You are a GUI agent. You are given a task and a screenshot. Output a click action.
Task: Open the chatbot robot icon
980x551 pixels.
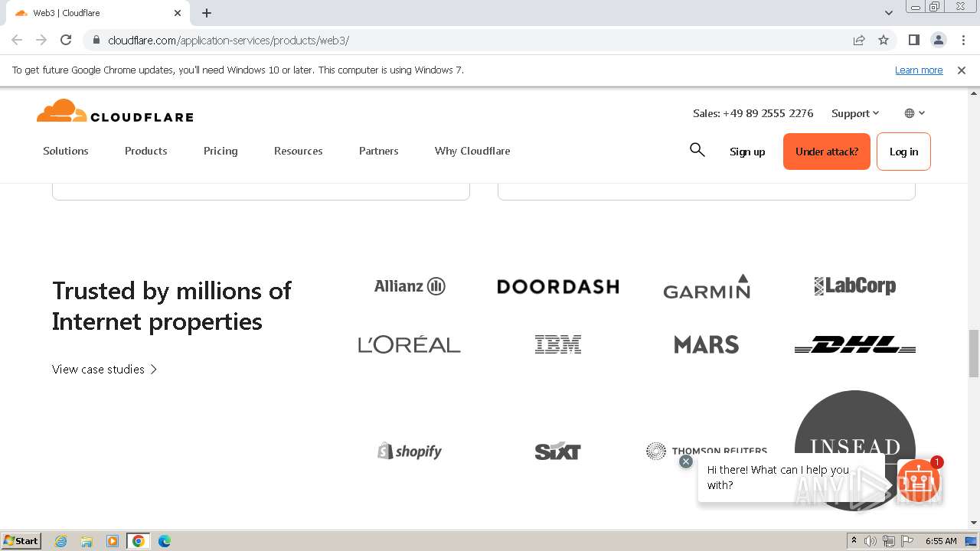tap(919, 480)
